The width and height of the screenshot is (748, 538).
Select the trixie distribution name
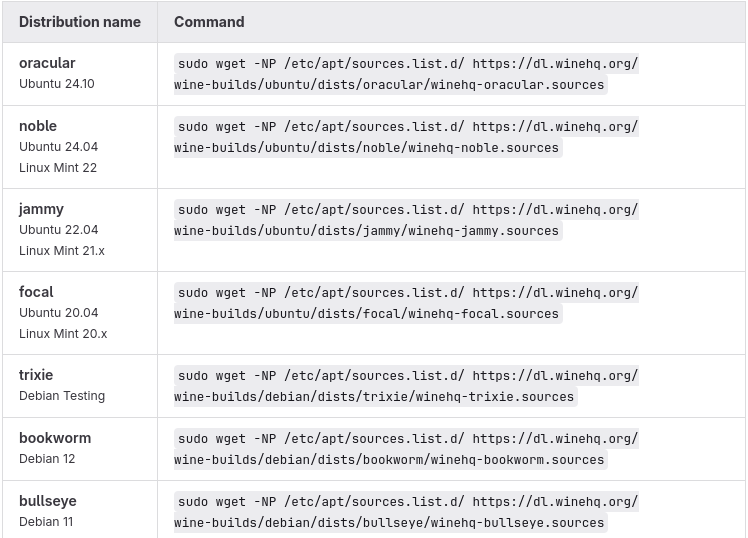point(36,375)
